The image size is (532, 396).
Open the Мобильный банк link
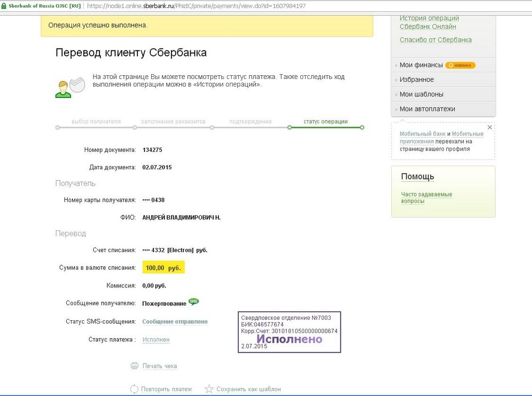pyautogui.click(x=422, y=134)
